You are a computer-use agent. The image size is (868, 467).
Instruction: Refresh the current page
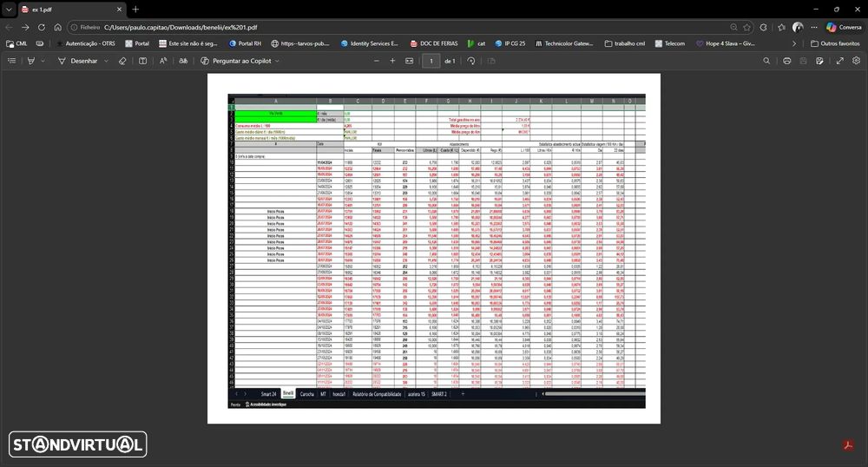(42, 27)
